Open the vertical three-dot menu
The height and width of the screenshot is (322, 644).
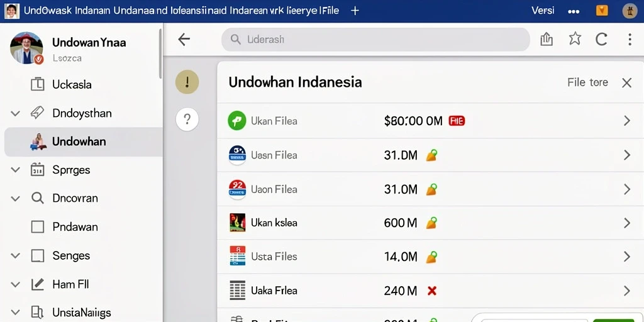tap(630, 40)
